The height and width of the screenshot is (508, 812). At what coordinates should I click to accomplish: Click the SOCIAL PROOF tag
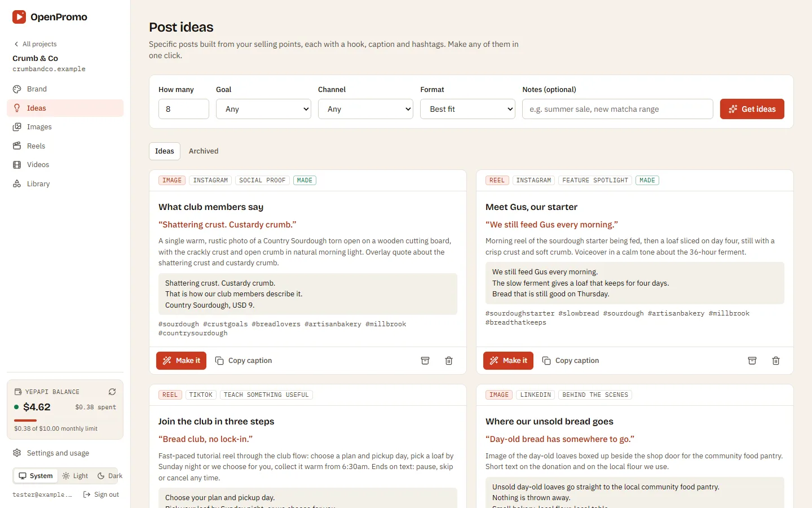262,181
